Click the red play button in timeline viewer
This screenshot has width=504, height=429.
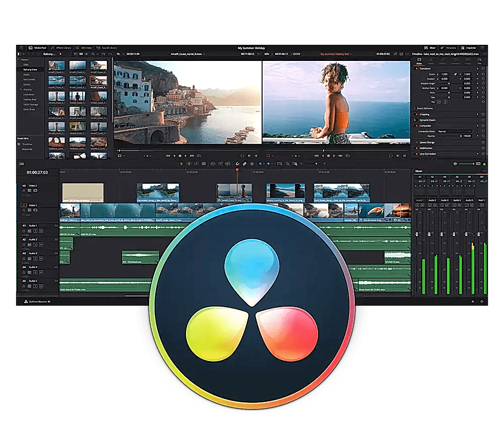pyautogui.click(x=334, y=156)
